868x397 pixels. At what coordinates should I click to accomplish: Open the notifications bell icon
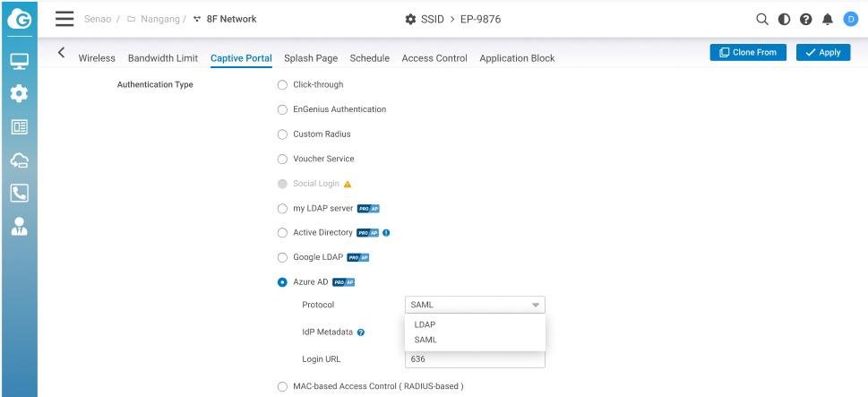click(x=828, y=20)
